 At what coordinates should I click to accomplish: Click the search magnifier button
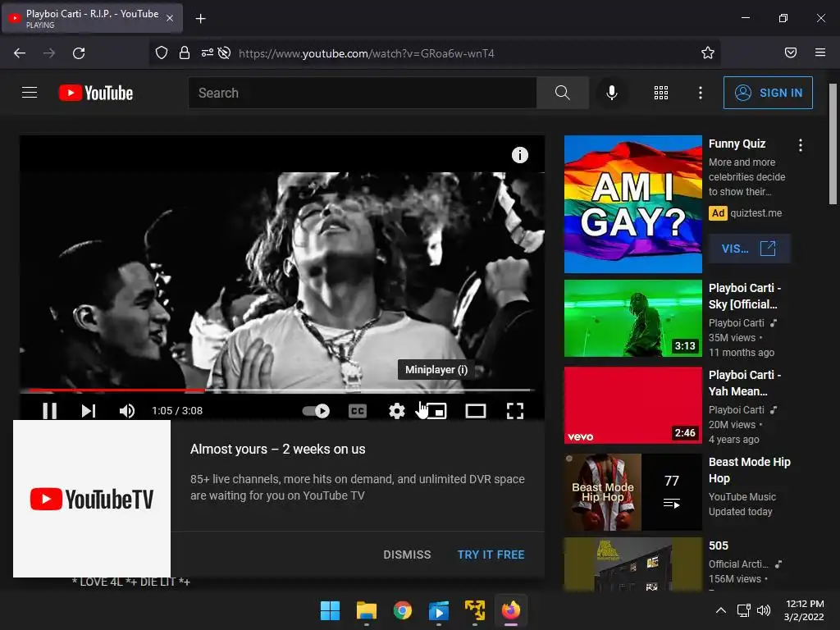[x=563, y=93]
